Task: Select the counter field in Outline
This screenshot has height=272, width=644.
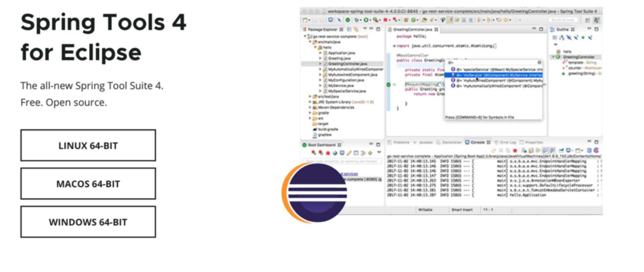Action: point(583,68)
